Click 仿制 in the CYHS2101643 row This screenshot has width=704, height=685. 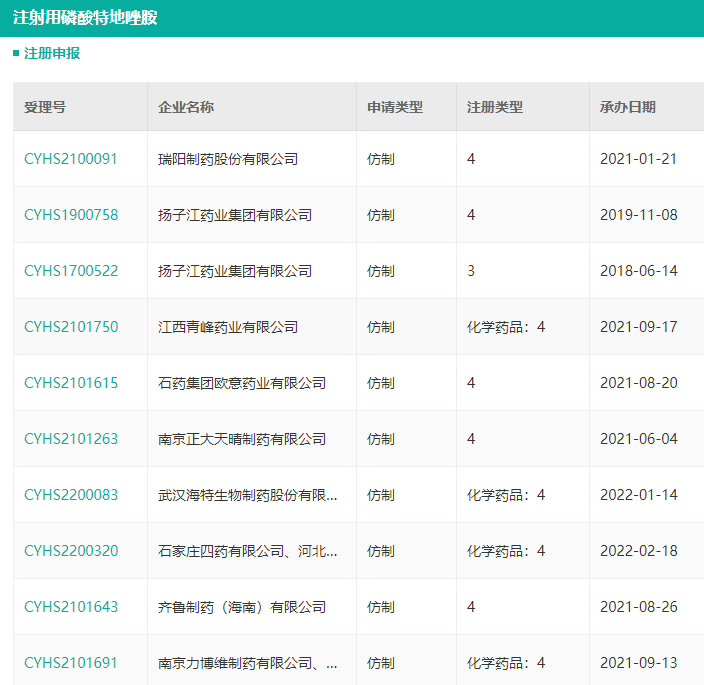[381, 607]
